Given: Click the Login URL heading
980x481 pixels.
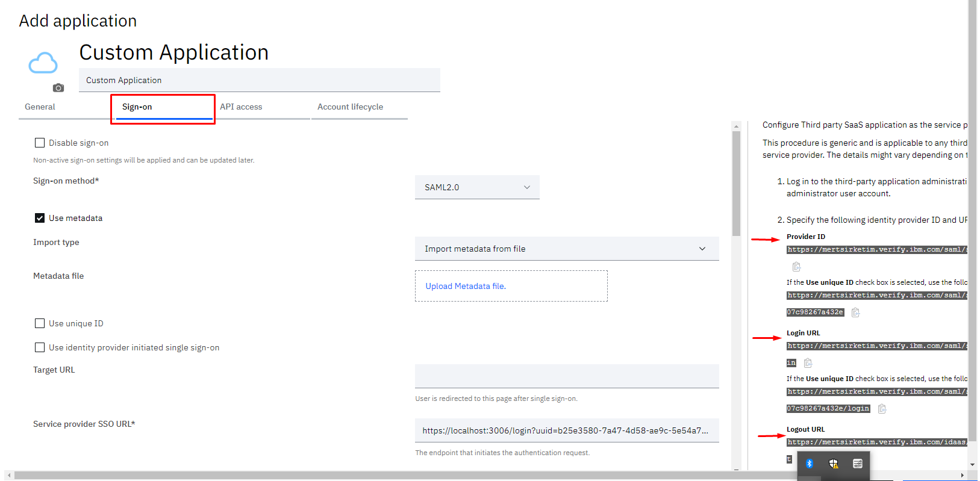Looking at the screenshot, I should (x=804, y=333).
